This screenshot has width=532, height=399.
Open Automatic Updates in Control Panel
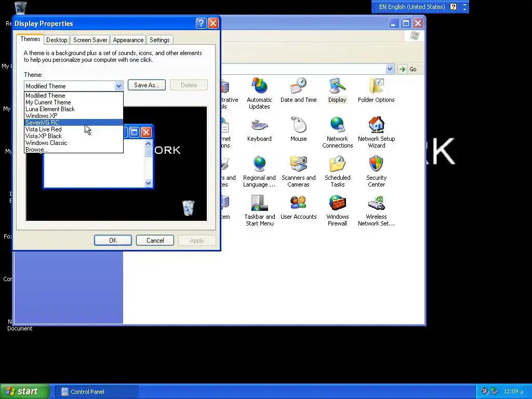click(x=259, y=93)
